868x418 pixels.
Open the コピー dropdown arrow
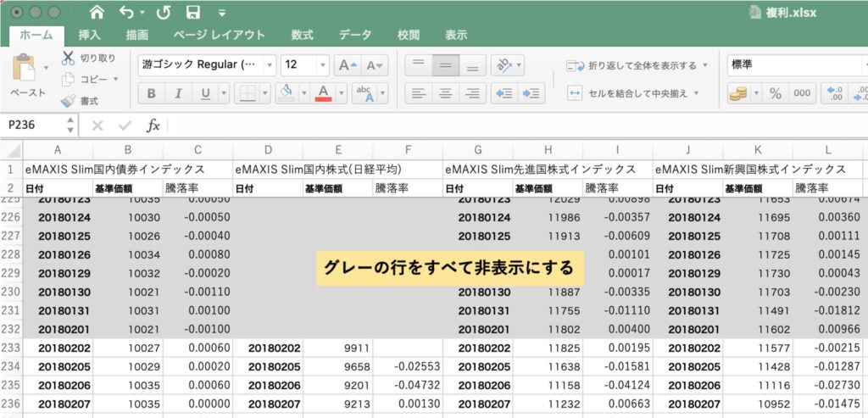tap(115, 79)
